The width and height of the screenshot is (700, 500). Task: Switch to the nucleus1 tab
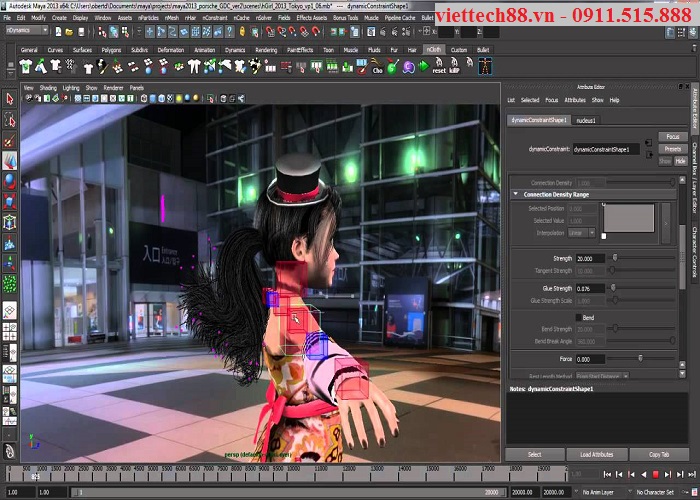tap(586, 120)
